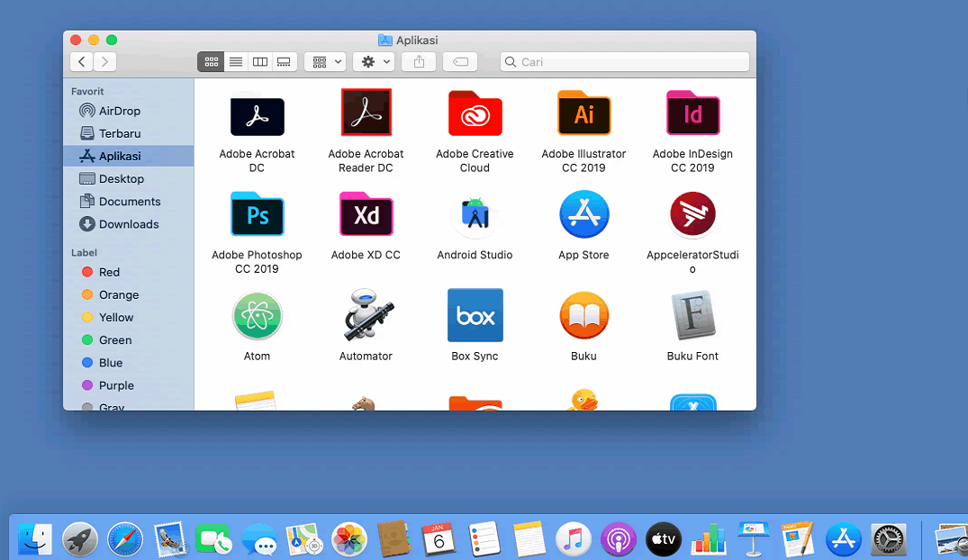Image resolution: width=968 pixels, height=560 pixels.
Task: Select the Adobe XD CC folder
Action: point(366,214)
